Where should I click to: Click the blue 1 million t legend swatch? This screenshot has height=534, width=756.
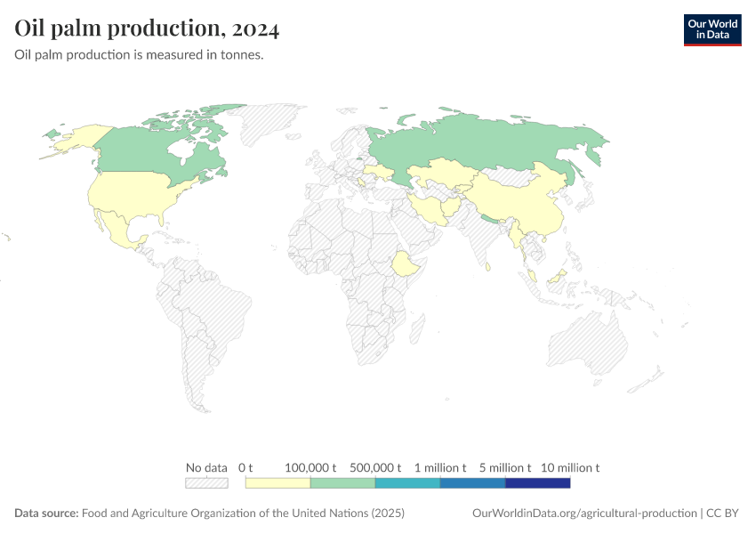pyautogui.click(x=472, y=483)
